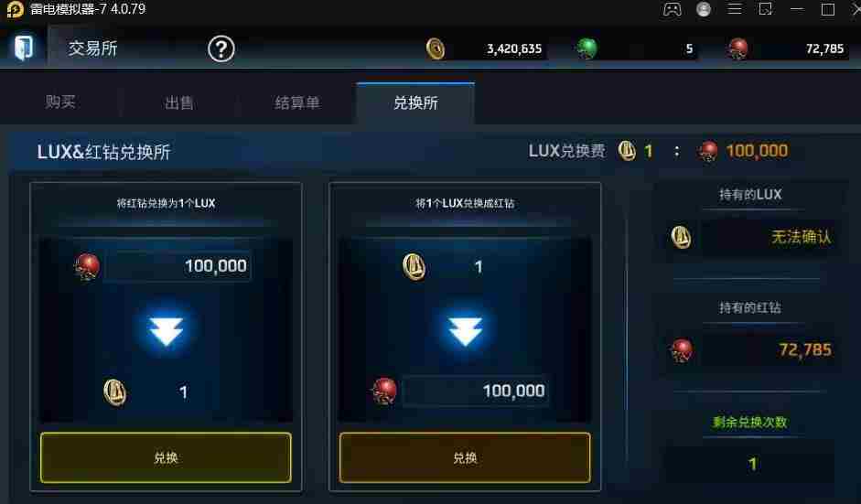Select the 兑换所 tab
Screen dimensions: 861x504
point(415,102)
